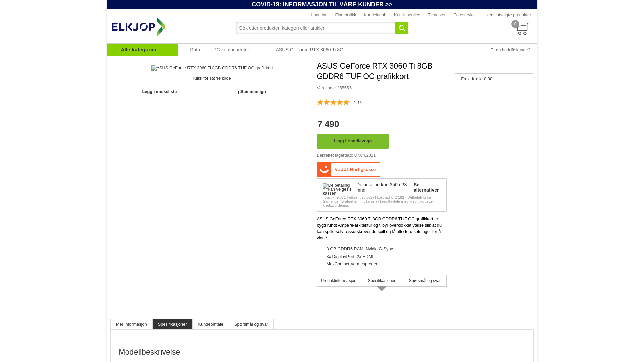Viewport: 644px width, 362px height.
Task: Click Er du bedriftskunde link
Action: tap(511, 50)
